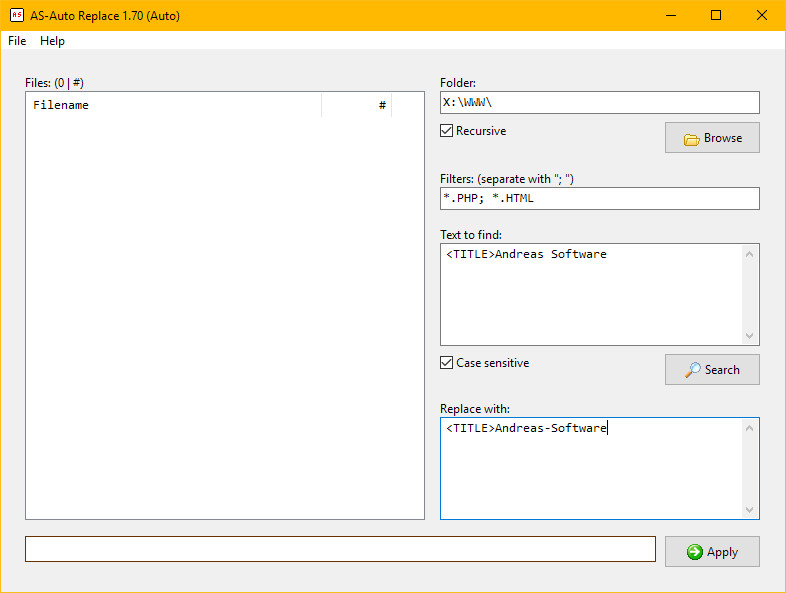The width and height of the screenshot is (786, 593).
Task: Open the File menu
Action: tap(17, 41)
